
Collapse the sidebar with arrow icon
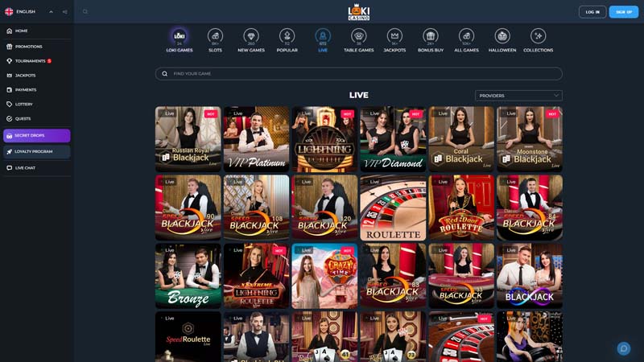click(x=64, y=12)
